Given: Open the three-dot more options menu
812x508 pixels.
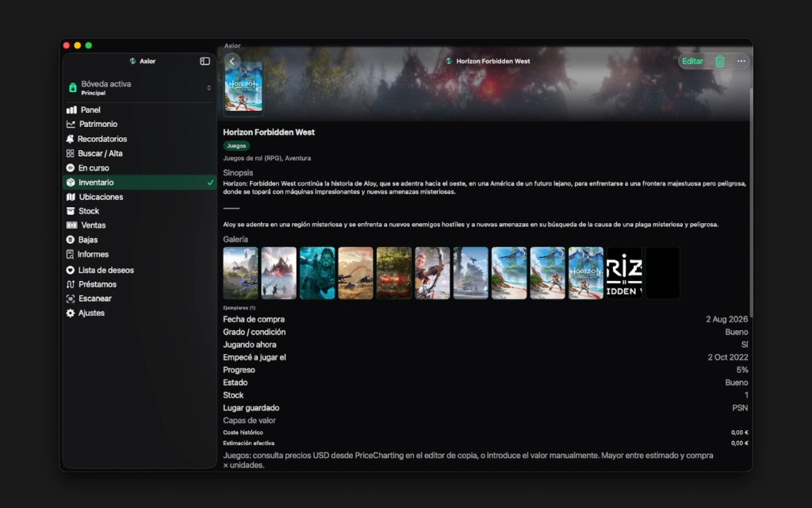Looking at the screenshot, I should [x=741, y=61].
